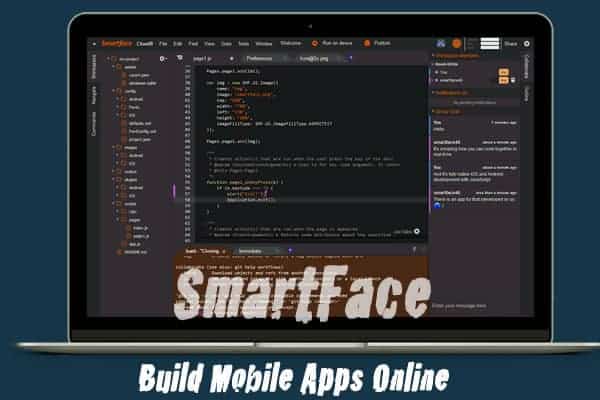
Task: Toggle RW permission for smartface46 member
Action: coord(502,79)
